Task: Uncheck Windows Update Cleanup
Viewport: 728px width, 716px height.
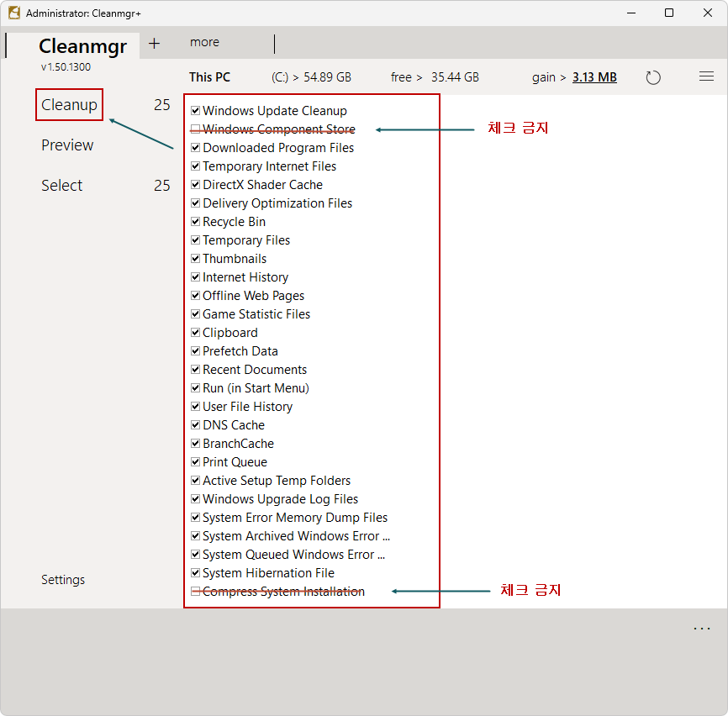Action: [196, 110]
